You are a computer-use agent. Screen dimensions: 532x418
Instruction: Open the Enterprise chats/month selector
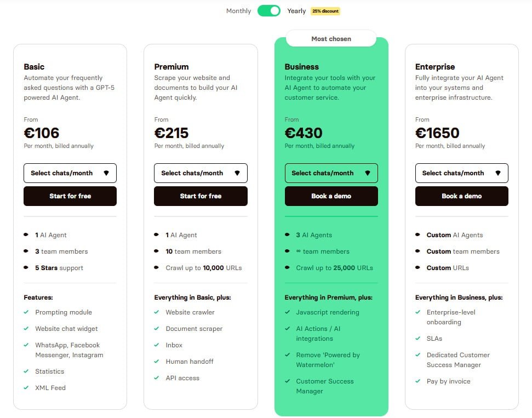(x=461, y=173)
